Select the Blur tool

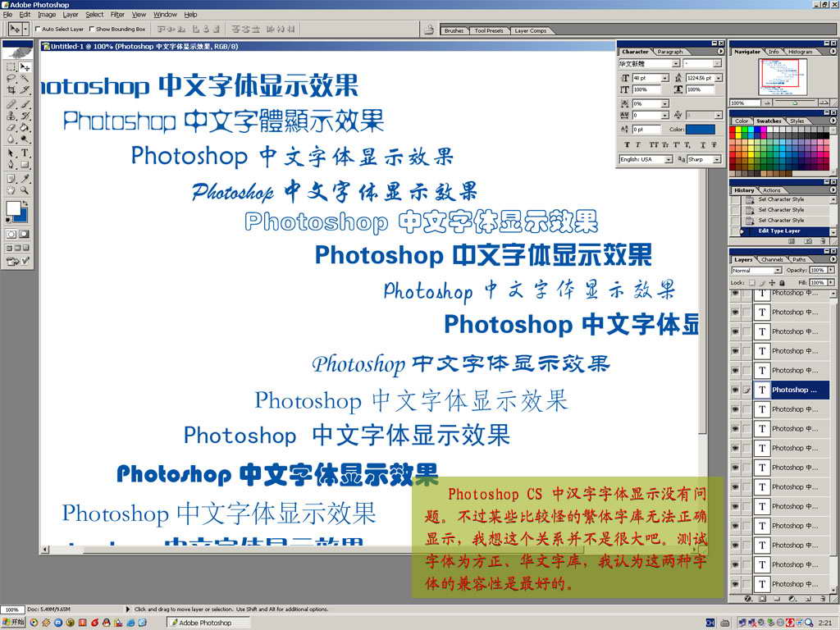[11, 139]
